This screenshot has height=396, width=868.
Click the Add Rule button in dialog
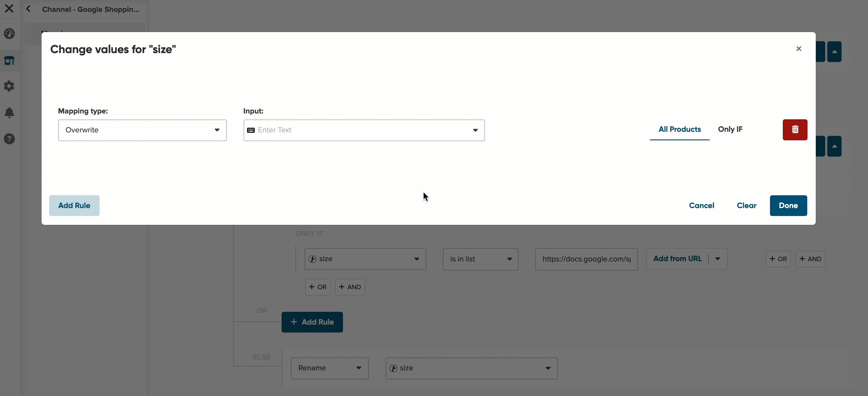74,206
